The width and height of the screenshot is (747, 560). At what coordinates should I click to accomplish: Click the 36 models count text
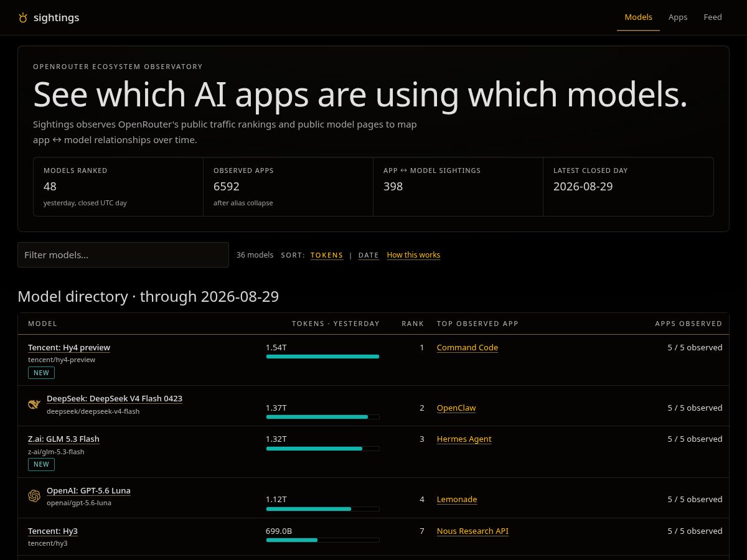(x=255, y=255)
